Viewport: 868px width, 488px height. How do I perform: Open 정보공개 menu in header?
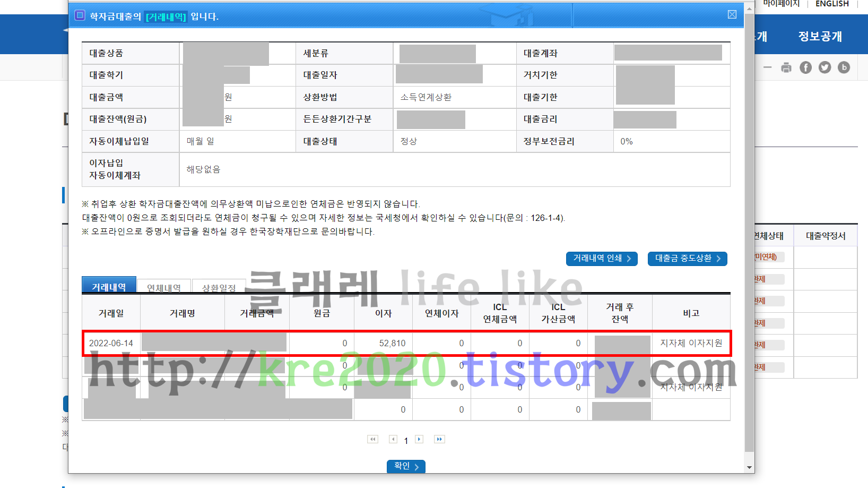tap(820, 36)
